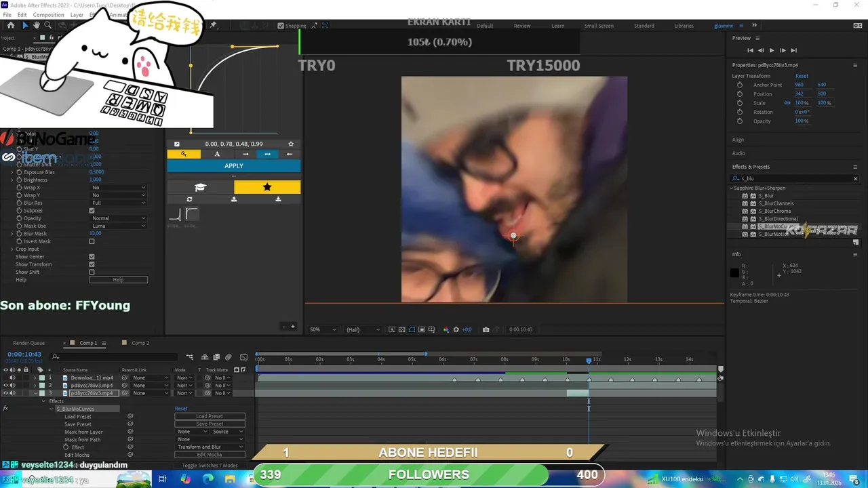Screen dimensions: 868x488
Task: Select the Selection arrow tool
Action: point(24,25)
